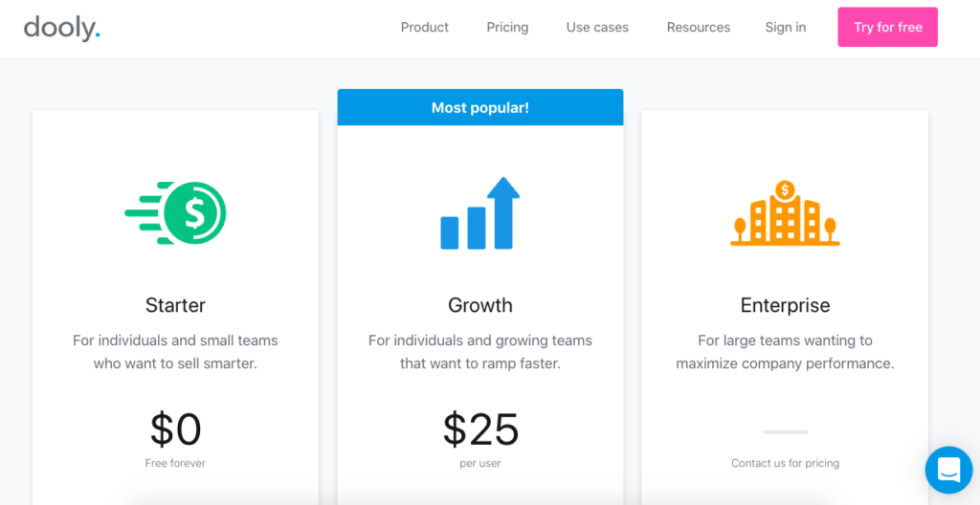
Task: Go to the Pricing page
Action: coord(507,28)
